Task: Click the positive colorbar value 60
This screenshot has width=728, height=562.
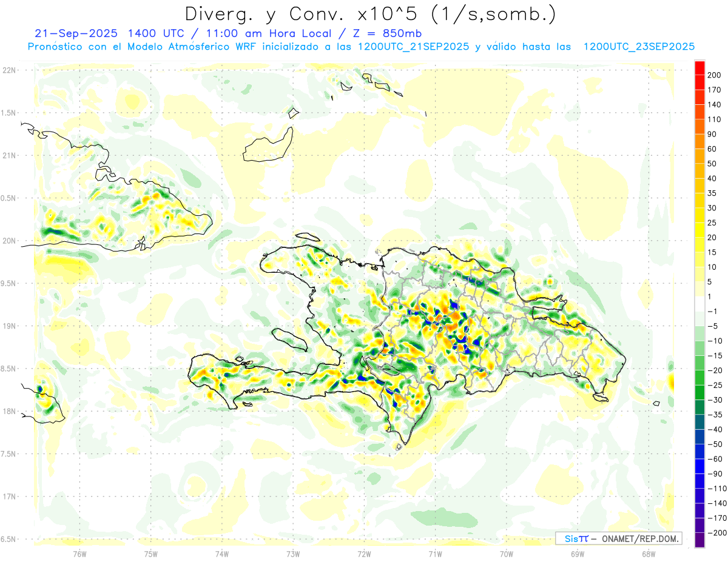Action: (x=712, y=149)
